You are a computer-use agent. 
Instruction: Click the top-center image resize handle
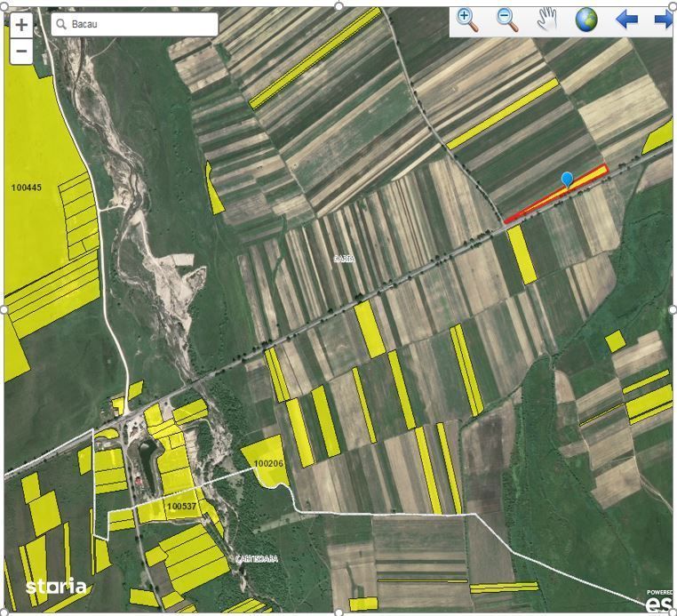pos(338,4)
